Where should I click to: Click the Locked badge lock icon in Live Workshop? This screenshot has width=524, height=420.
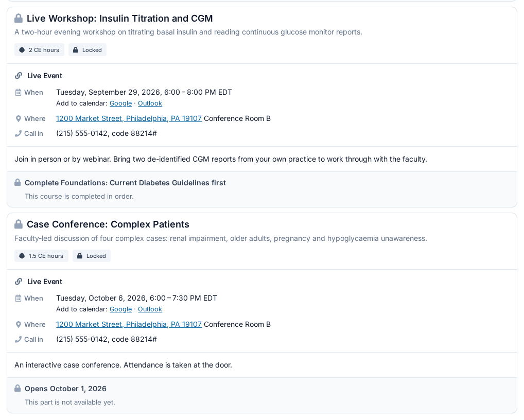76,50
